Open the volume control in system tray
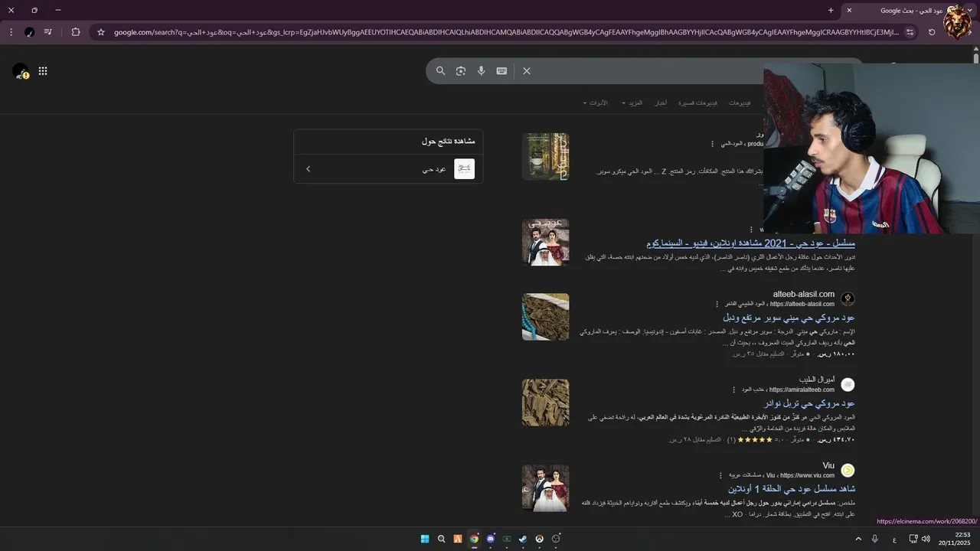 926,539
